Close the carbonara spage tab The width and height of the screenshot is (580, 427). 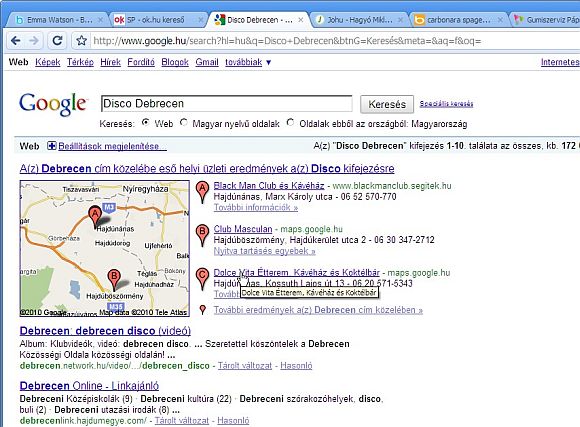[500, 20]
